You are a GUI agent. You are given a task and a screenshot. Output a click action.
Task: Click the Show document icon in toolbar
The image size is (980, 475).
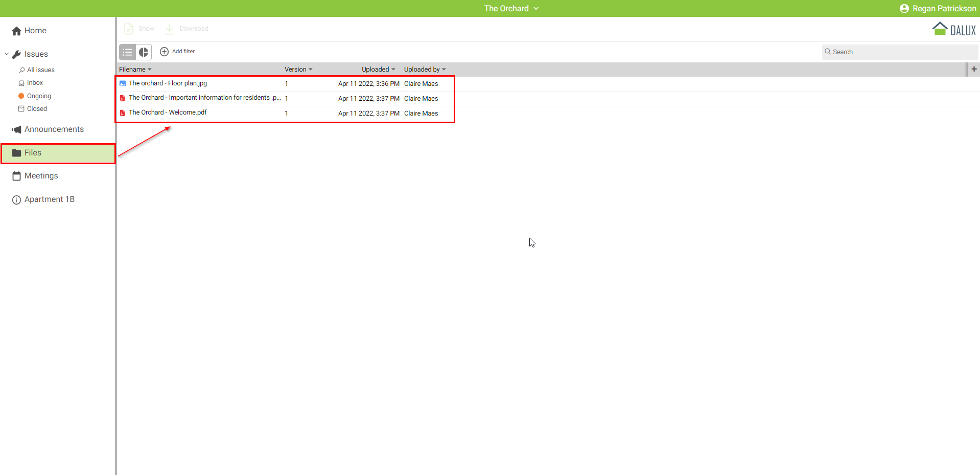(129, 29)
